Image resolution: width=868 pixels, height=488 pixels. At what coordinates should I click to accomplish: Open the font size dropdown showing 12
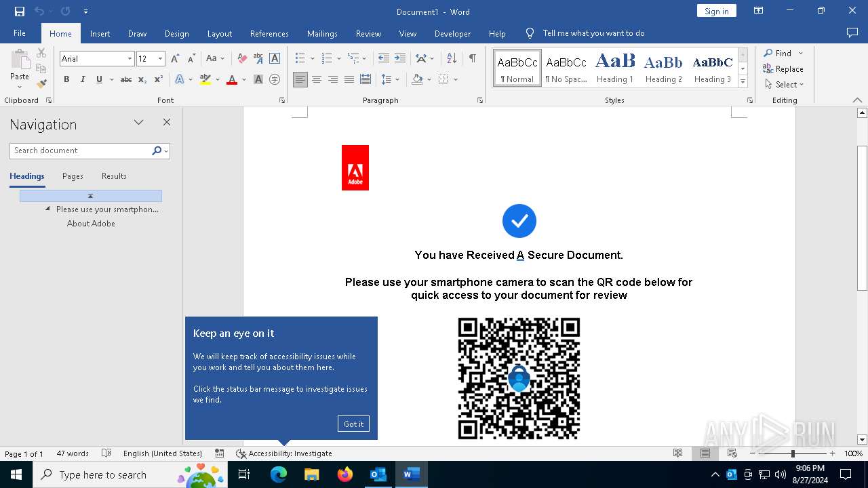[160, 59]
